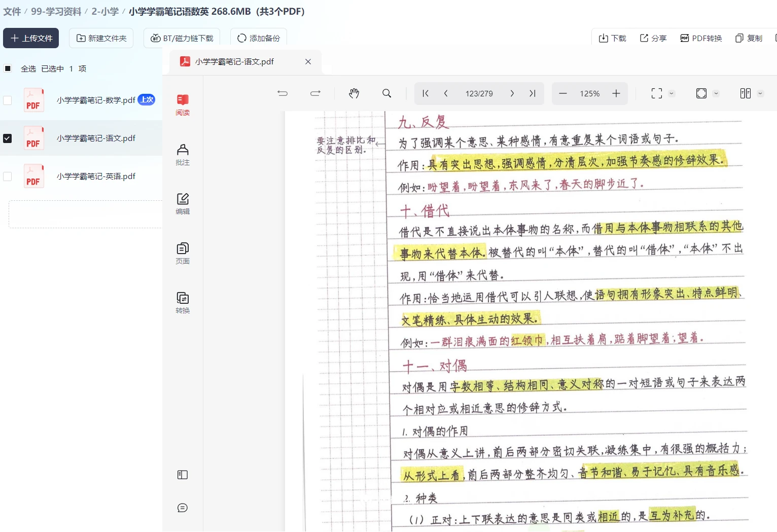The height and width of the screenshot is (532, 777).
Task: Click the PDF转换 button
Action: tap(701, 38)
